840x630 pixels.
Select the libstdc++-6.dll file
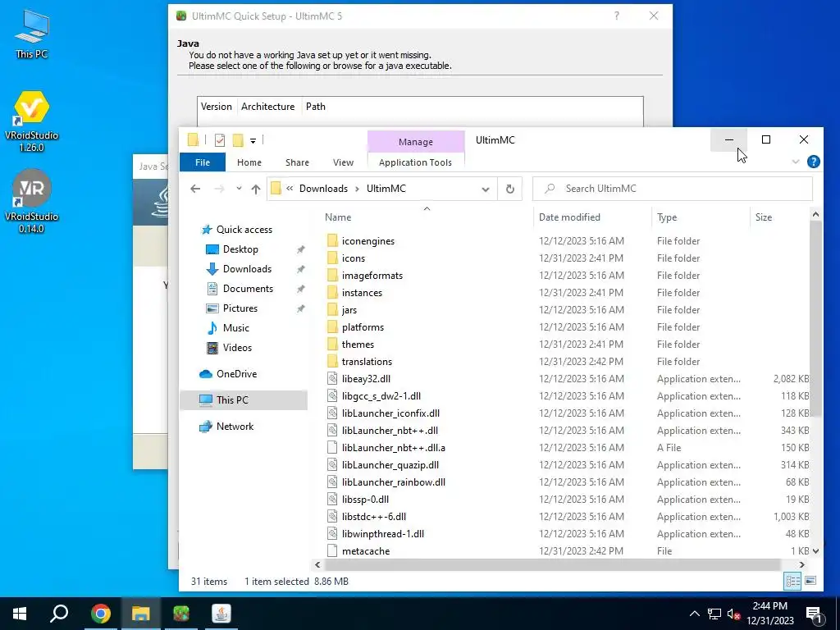[373, 517]
